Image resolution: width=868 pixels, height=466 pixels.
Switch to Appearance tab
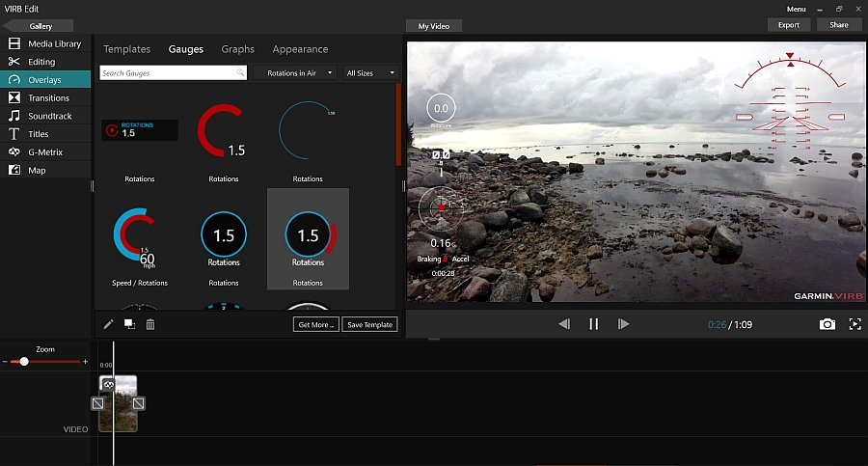pos(300,49)
